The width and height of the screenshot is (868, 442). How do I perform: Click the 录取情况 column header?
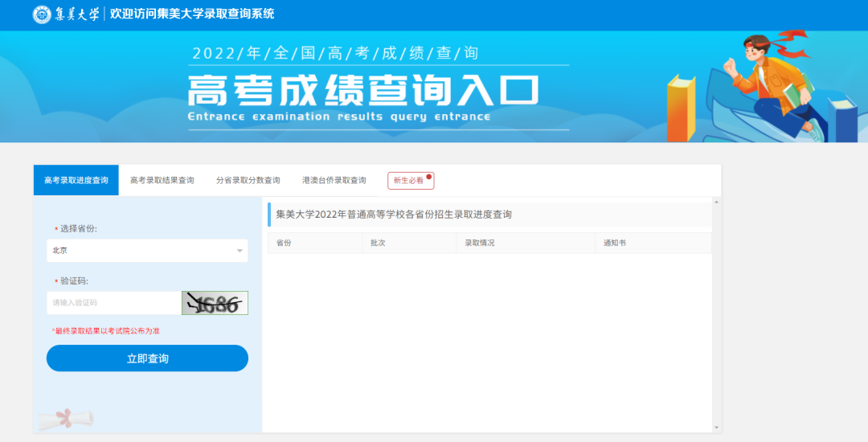pos(526,243)
